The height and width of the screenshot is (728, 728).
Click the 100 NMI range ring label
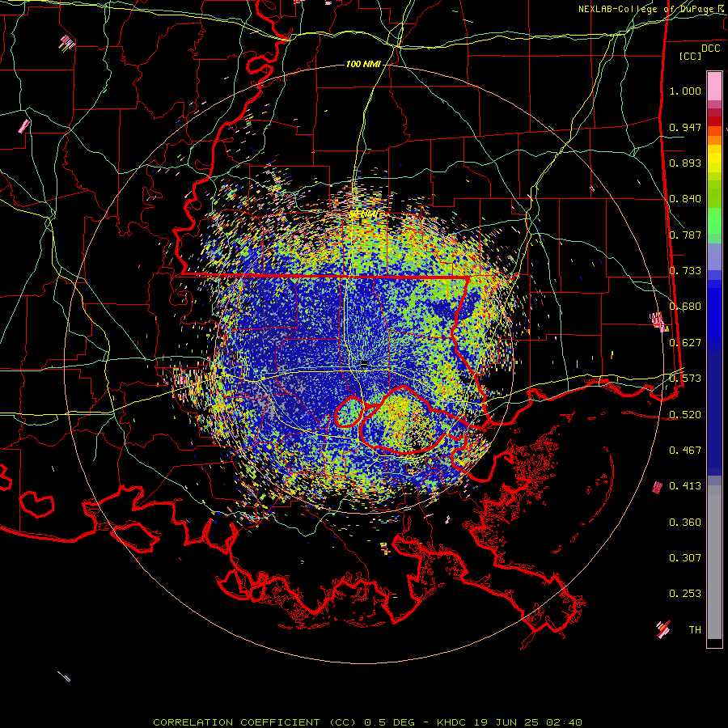[363, 64]
